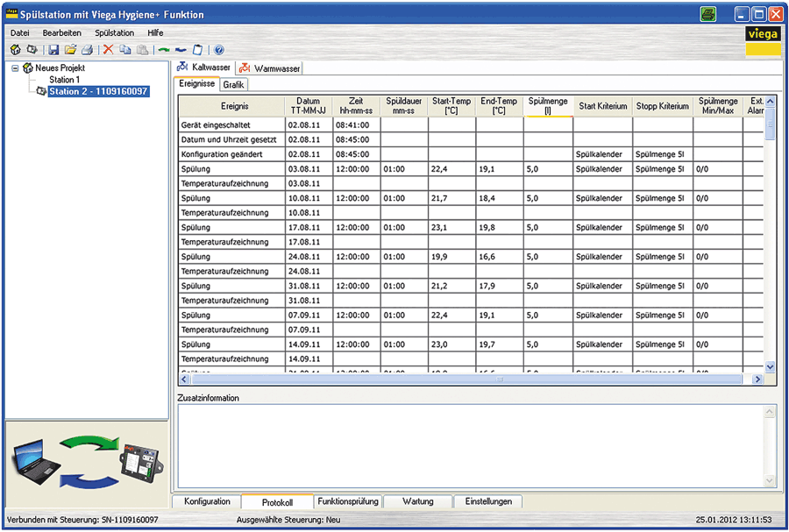Select 'Datum und Uhrzeit gesetzt' row
The width and height of the screenshot is (789, 532).
[471, 139]
